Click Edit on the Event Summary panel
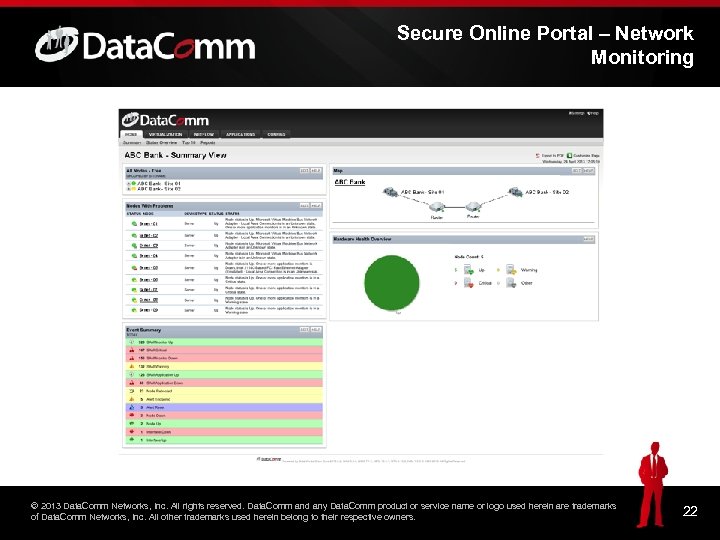Image resolution: width=720 pixels, height=540 pixels. [304, 330]
